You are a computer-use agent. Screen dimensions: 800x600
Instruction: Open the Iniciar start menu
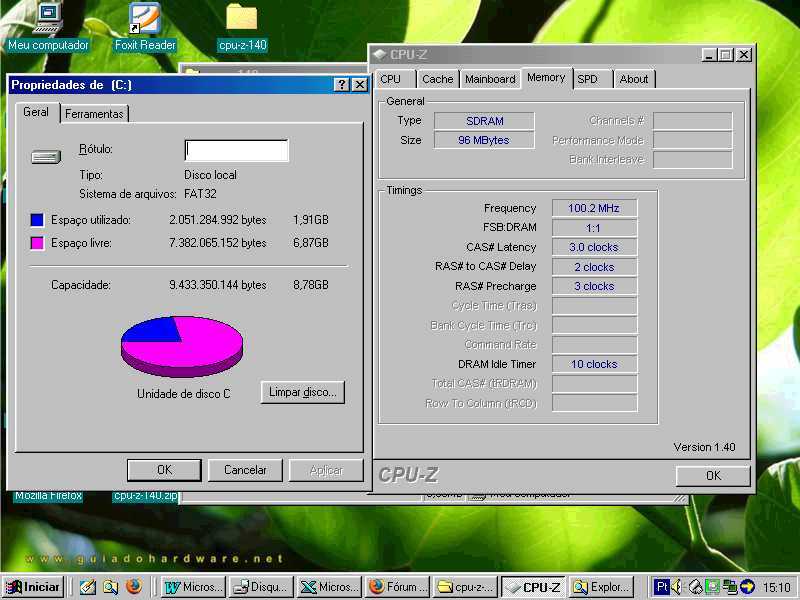(x=33, y=587)
